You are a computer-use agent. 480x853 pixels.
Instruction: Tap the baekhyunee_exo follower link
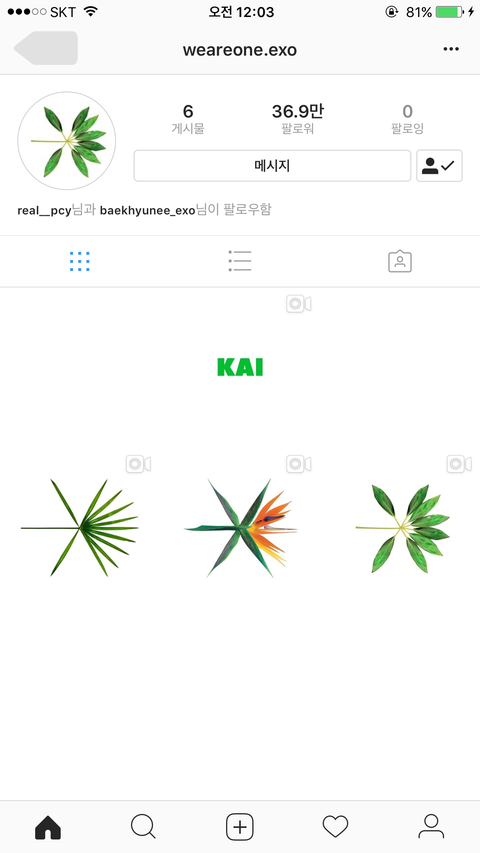tap(147, 210)
